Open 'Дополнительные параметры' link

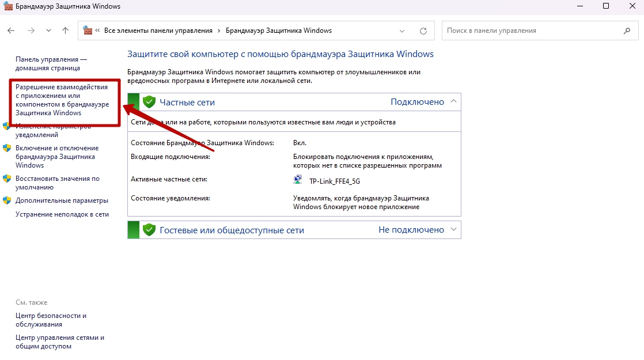(x=62, y=200)
